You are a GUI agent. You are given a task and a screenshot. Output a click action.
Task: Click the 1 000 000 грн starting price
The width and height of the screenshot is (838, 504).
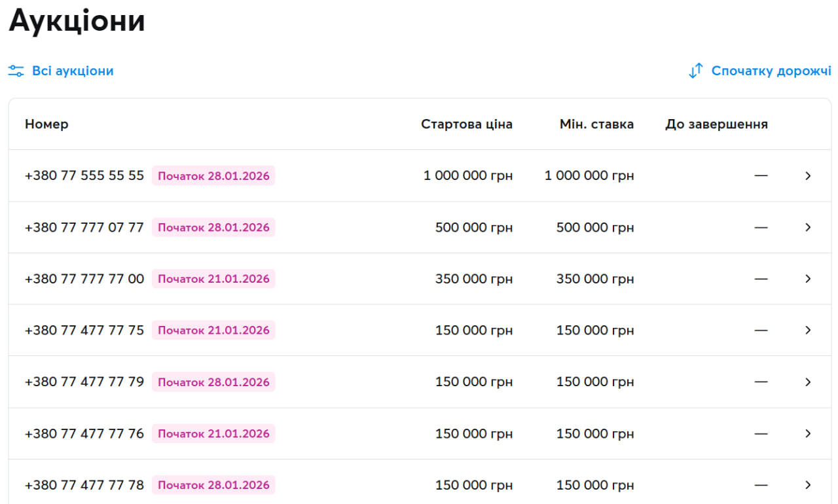point(467,175)
